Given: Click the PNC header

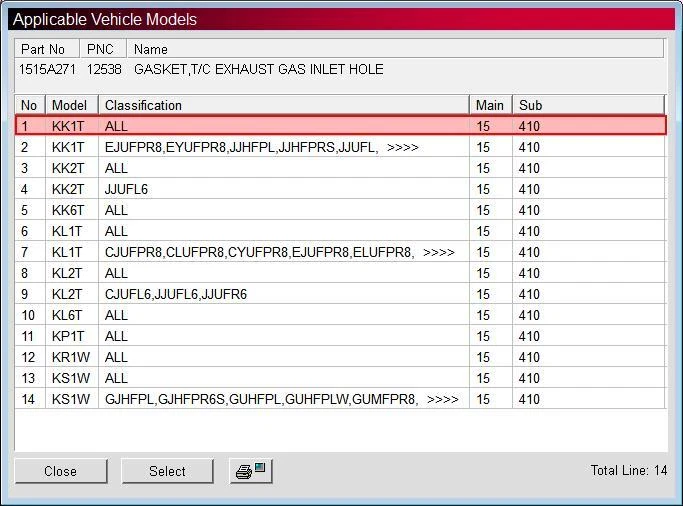Looking at the screenshot, I should pyautogui.click(x=103, y=49).
